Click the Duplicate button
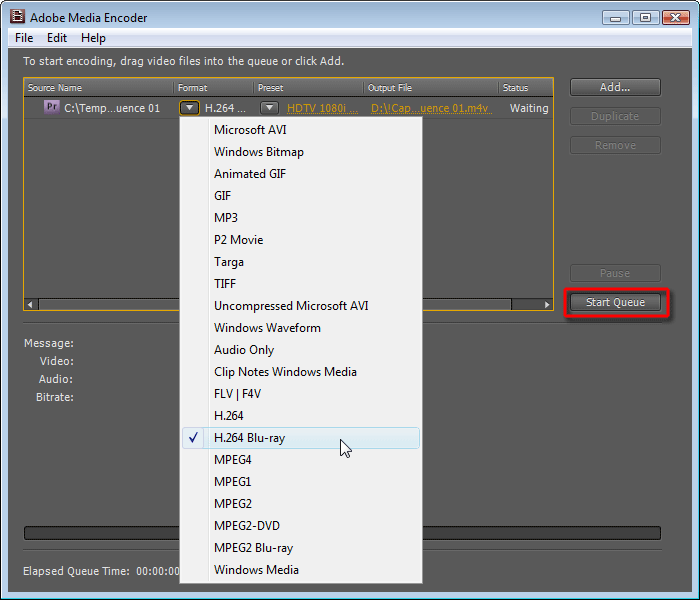The width and height of the screenshot is (700, 600). tap(615, 116)
